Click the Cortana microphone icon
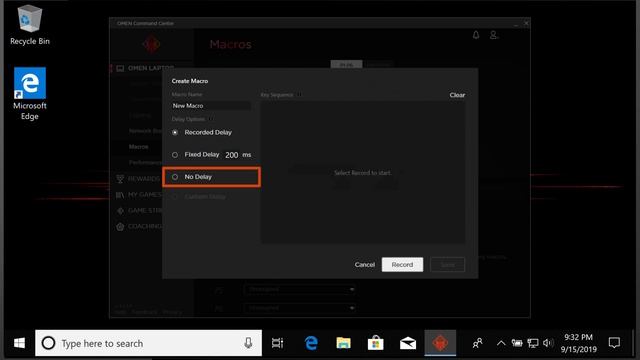Viewport: 640px width, 360px height. pyautogui.click(x=248, y=343)
